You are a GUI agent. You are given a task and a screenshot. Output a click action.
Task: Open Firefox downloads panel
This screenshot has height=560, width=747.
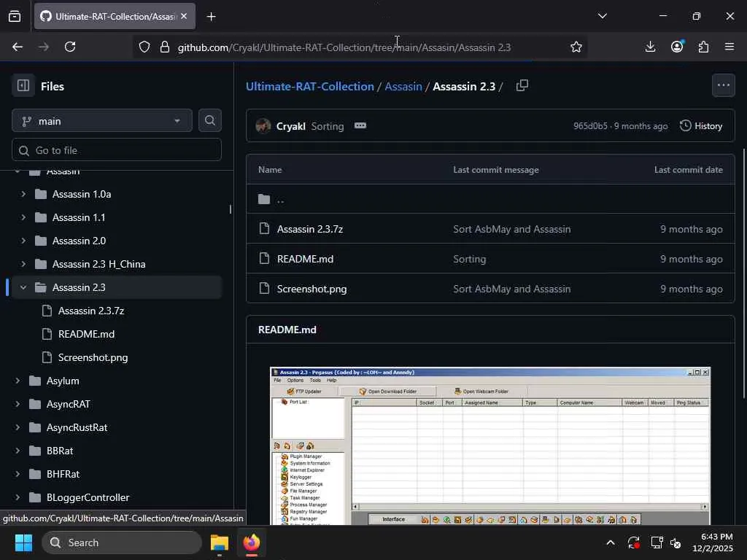tap(650, 47)
